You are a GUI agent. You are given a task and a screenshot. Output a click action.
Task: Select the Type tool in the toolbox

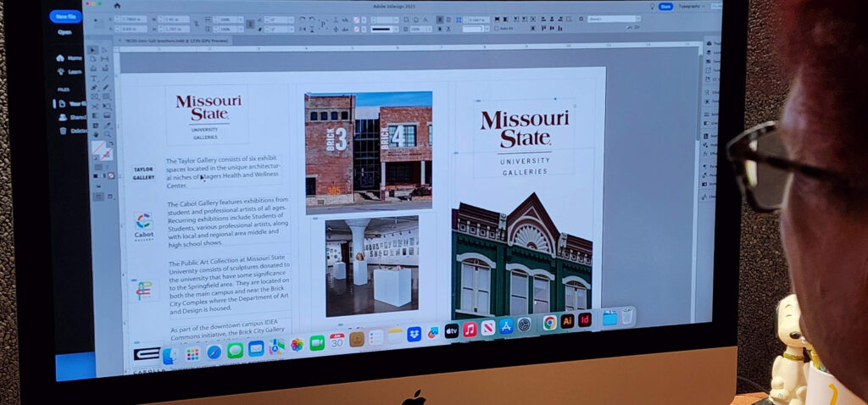coord(93,79)
